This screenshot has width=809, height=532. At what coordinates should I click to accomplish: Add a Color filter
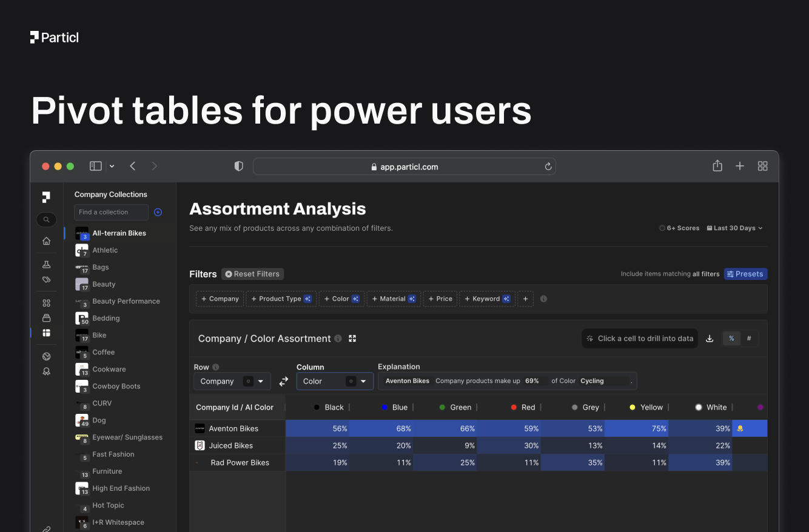coord(341,299)
